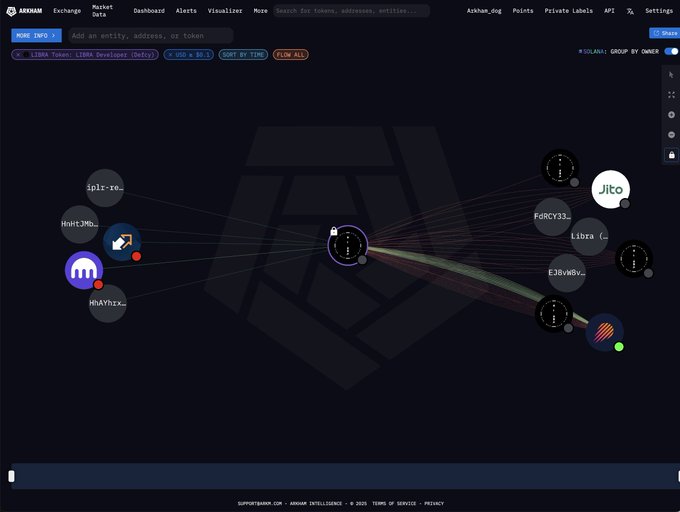Select the EJ8vW8v… node
The image size is (680, 512).
567,273
